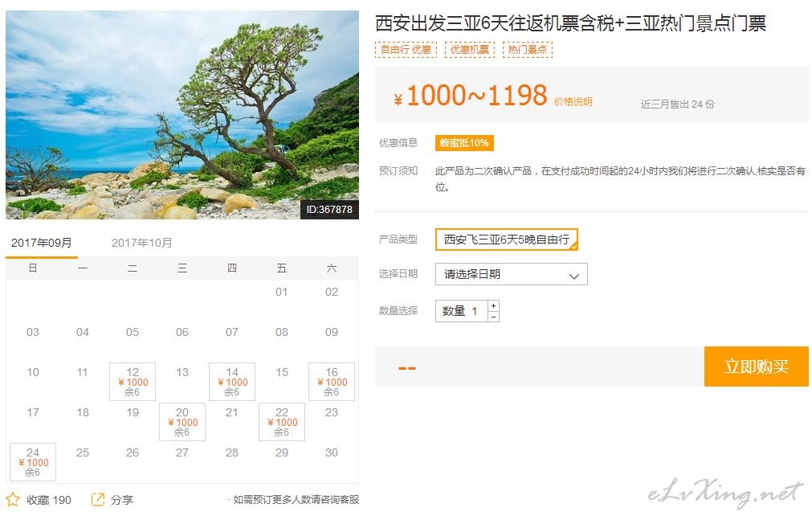Viewport: 812px width, 520px height.
Task: Click the 如需预订更多人数请咨询客服 note
Action: coord(296,499)
